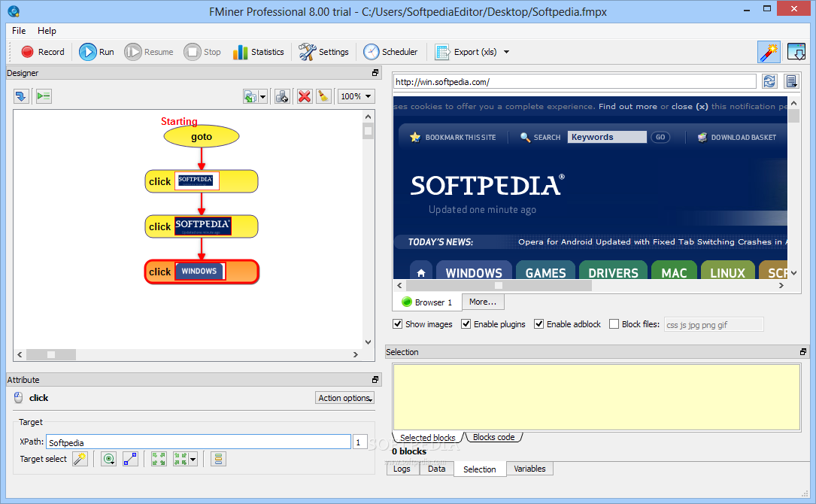Image resolution: width=816 pixels, height=504 pixels.
Task: Expand the Export (xls) dropdown arrow
Action: pyautogui.click(x=506, y=52)
